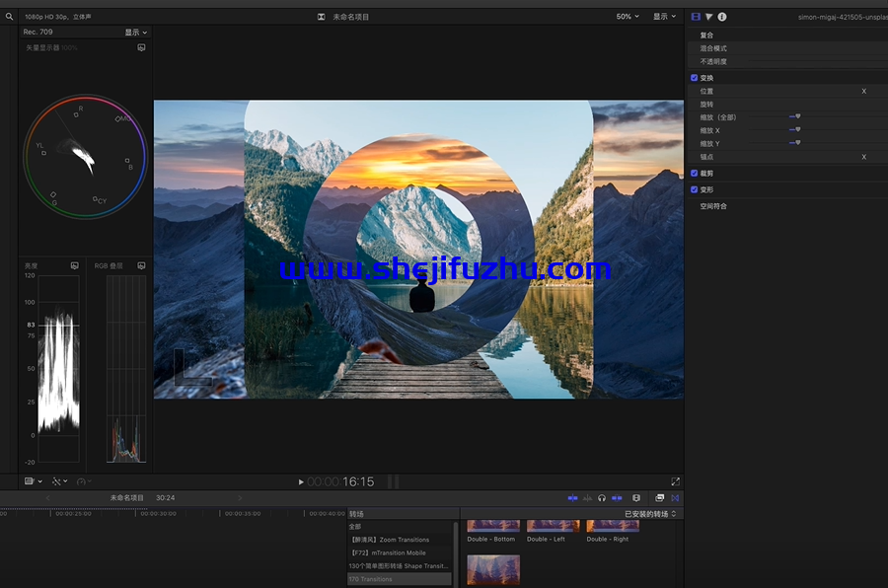Open the 已安装的转场 filter dropdown
The image size is (888, 588).
click(650, 514)
